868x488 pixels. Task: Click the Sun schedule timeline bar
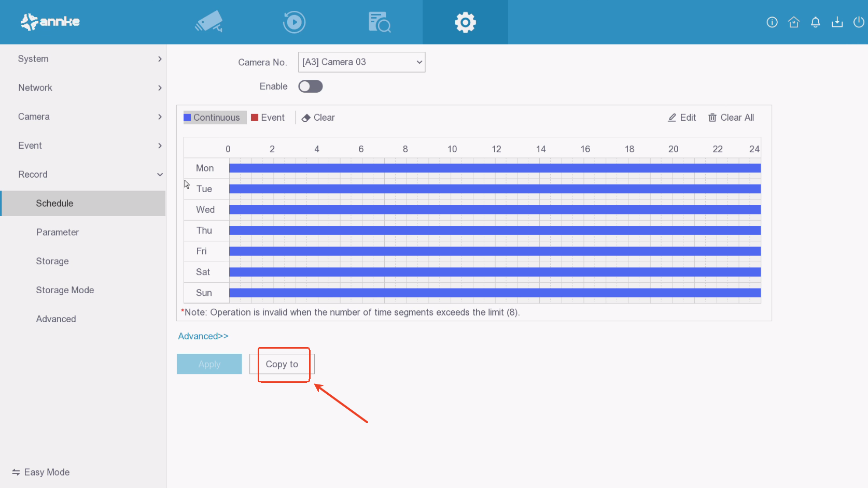coord(495,293)
